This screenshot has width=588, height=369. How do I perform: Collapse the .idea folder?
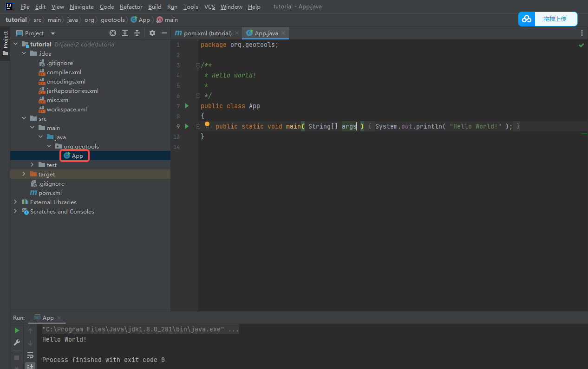[x=24, y=53]
